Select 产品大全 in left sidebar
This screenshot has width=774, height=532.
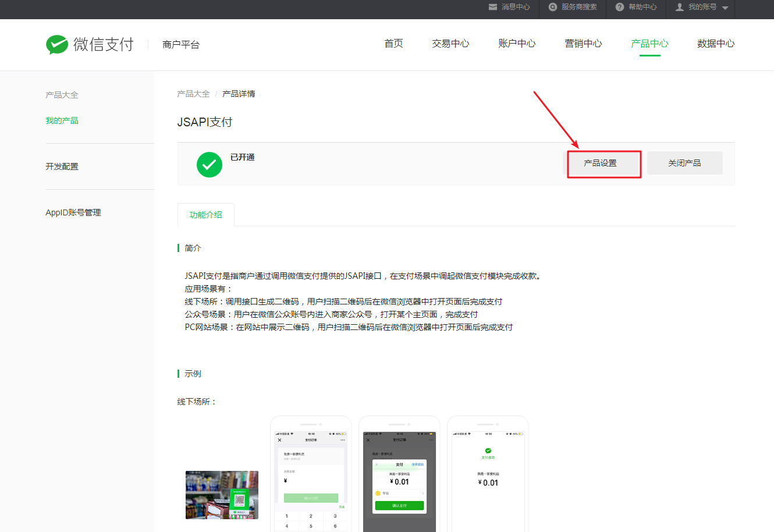coord(62,95)
